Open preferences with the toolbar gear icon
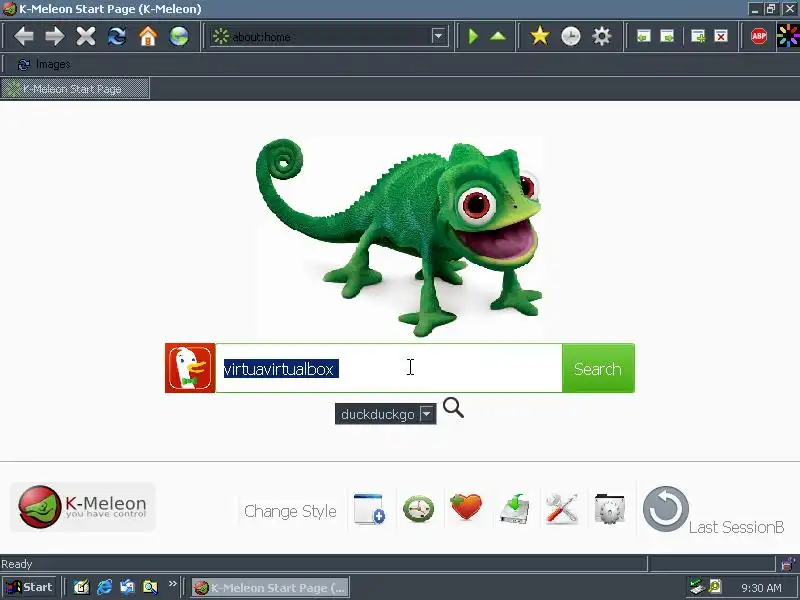Screen dimensions: 800x600 (602, 36)
